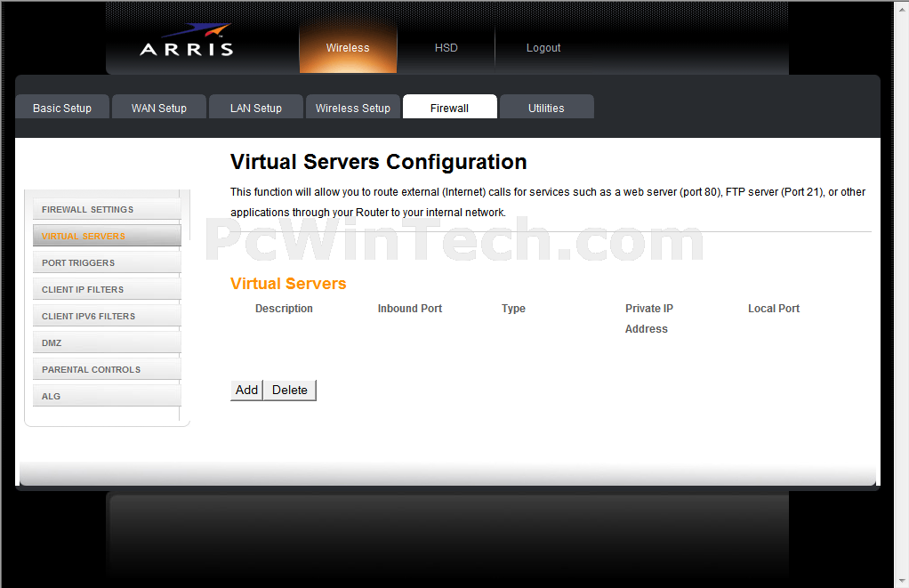Click the Description column header

[284, 309]
